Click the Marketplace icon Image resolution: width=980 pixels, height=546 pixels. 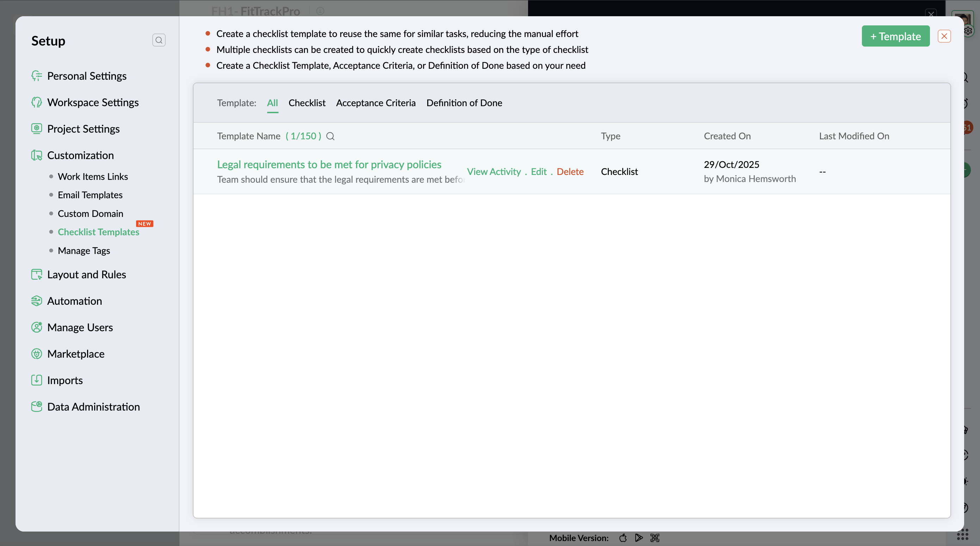point(37,354)
